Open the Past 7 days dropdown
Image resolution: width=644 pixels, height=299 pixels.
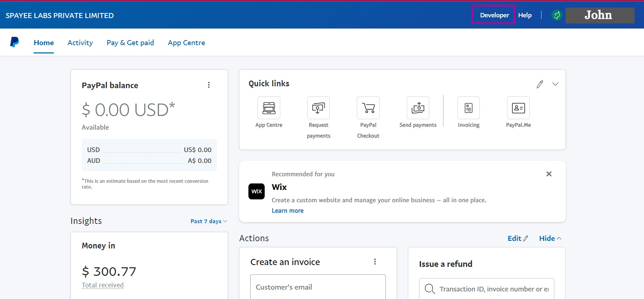pos(209,221)
